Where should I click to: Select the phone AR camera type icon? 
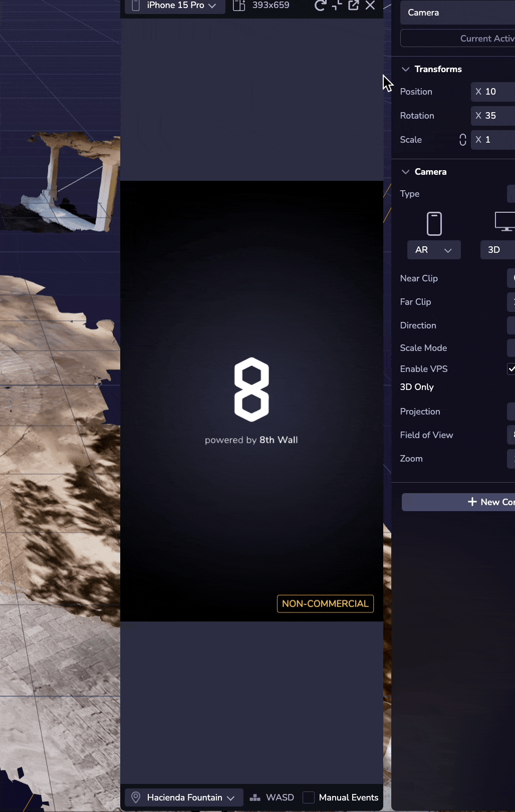[x=434, y=224]
